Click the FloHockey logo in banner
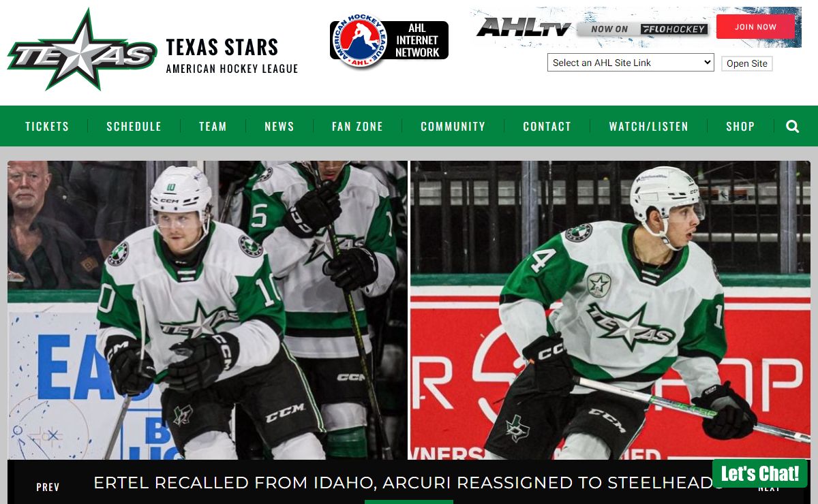 (674, 29)
